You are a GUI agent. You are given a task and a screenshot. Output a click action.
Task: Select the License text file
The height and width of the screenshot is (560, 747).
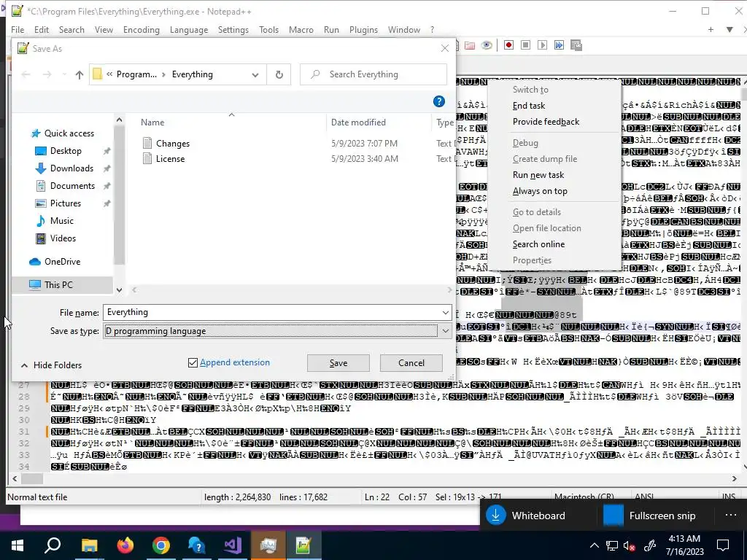170,158
